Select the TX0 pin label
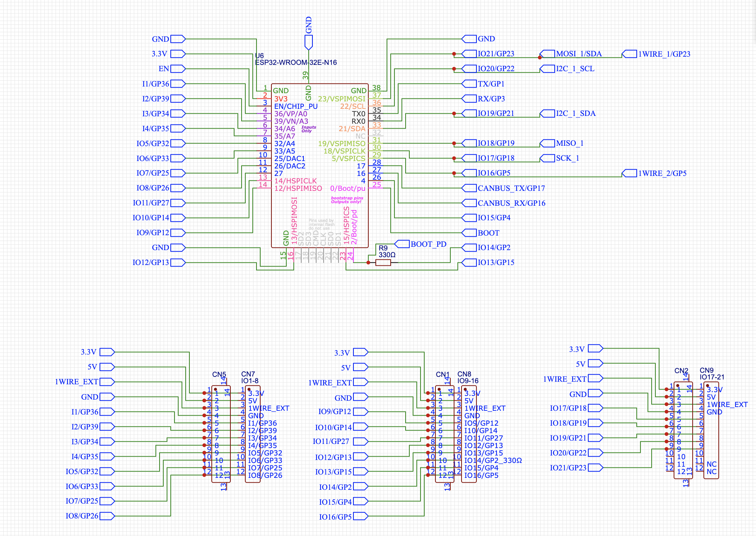Viewport: 756px width, 536px height. pos(359,114)
